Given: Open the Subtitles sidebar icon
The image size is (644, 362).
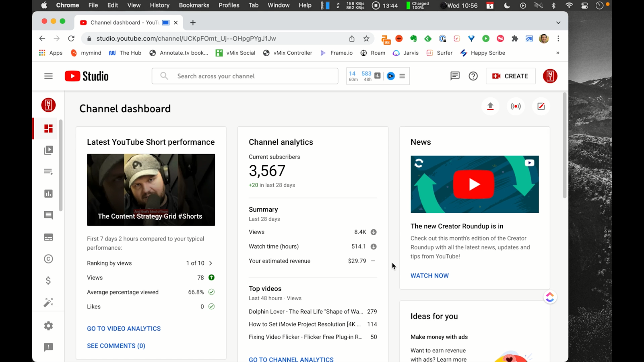Looking at the screenshot, I should (x=48, y=237).
